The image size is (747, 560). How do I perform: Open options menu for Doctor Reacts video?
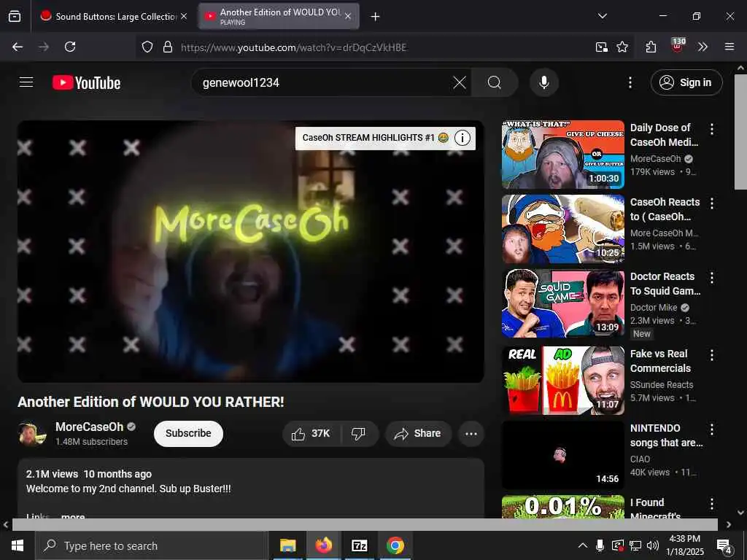pos(711,278)
